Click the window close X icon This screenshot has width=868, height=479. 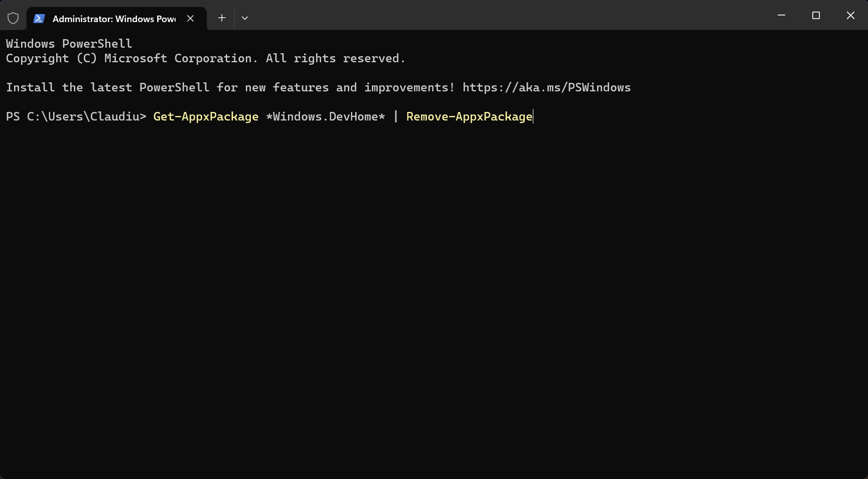click(850, 16)
